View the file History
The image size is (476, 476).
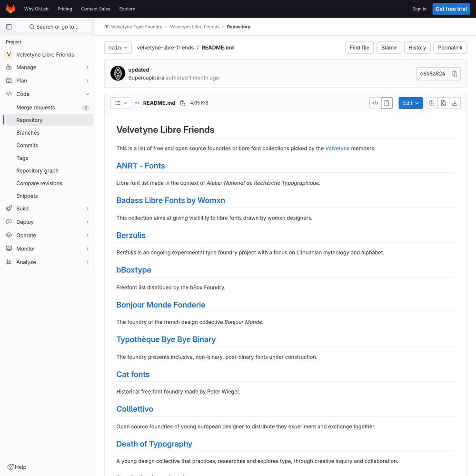coord(417,48)
